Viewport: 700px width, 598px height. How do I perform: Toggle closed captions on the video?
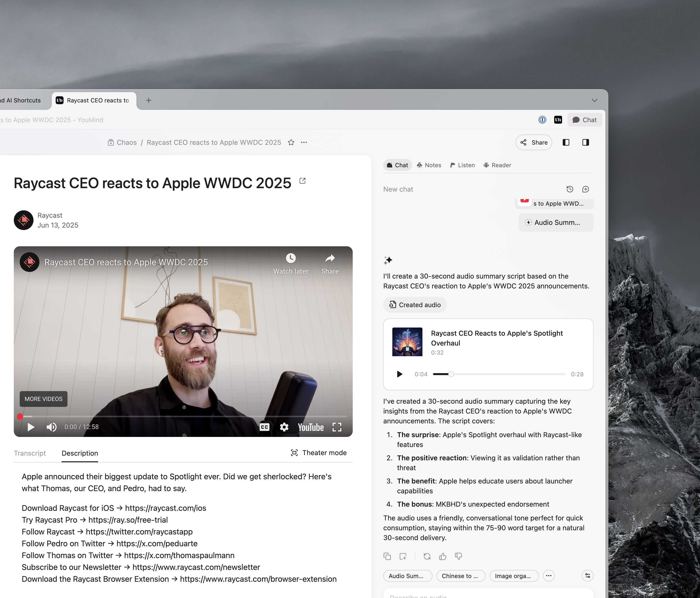(264, 427)
